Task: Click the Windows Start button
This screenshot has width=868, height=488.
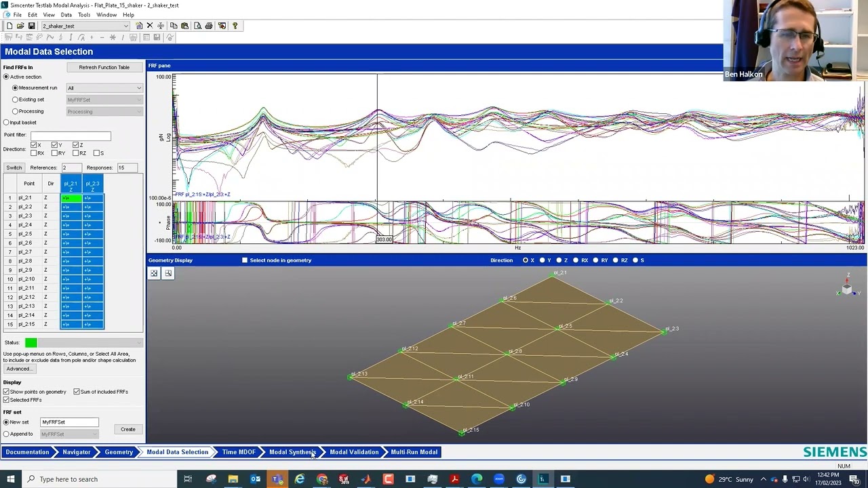Action: [x=11, y=479]
